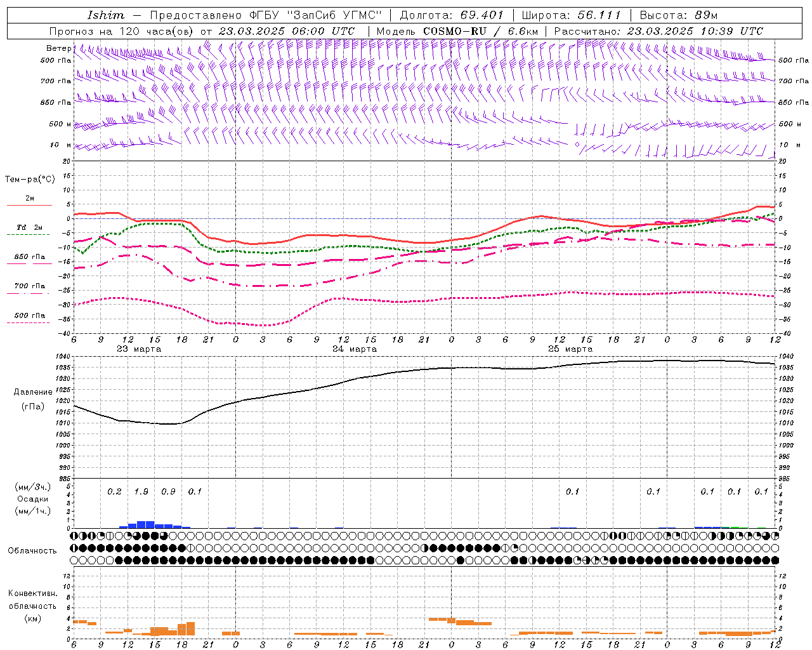Click the "Td 2м" dew point legend entry
Screen dimensions: 812x650
pos(30,227)
